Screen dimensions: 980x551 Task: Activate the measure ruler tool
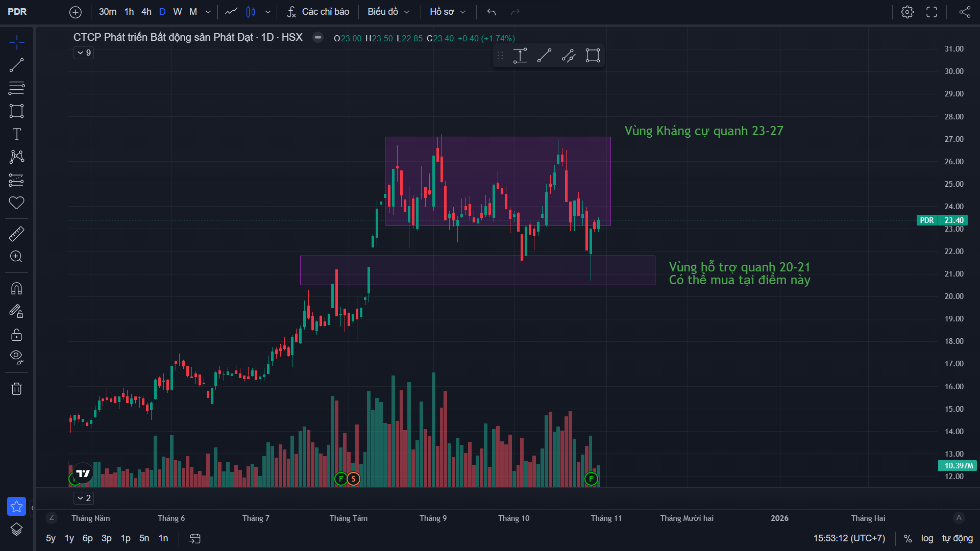(16, 234)
